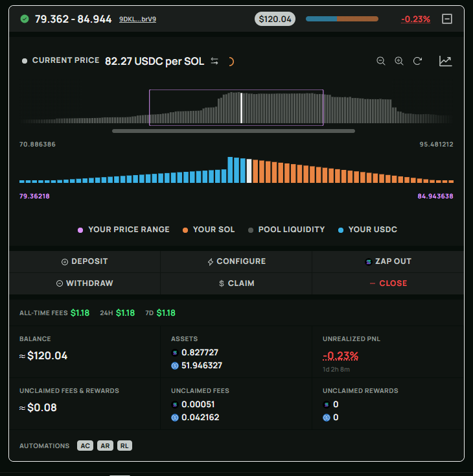Click the $120.04 balance pill
Screen dimensions: 473x476
click(x=275, y=19)
